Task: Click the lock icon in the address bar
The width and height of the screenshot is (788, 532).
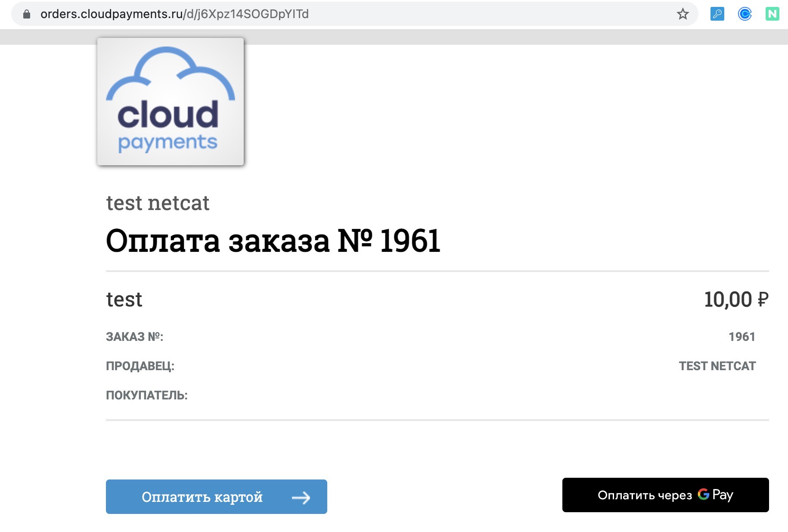Action: pos(27,14)
